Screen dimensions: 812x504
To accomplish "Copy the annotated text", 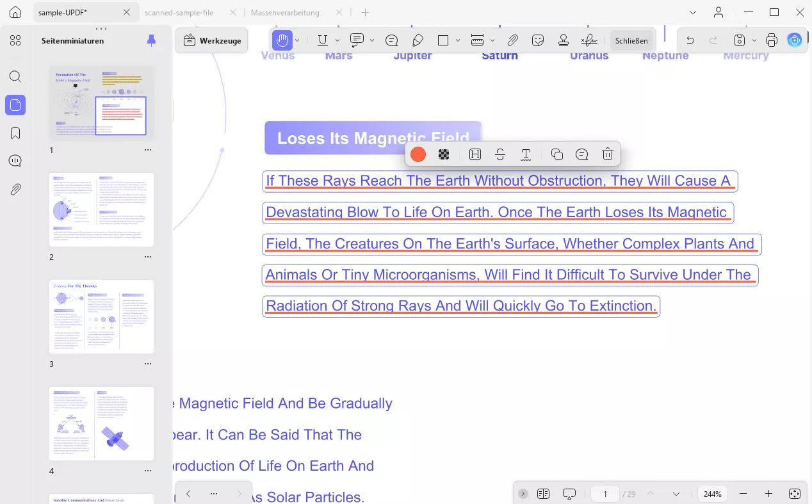I will tap(556, 154).
